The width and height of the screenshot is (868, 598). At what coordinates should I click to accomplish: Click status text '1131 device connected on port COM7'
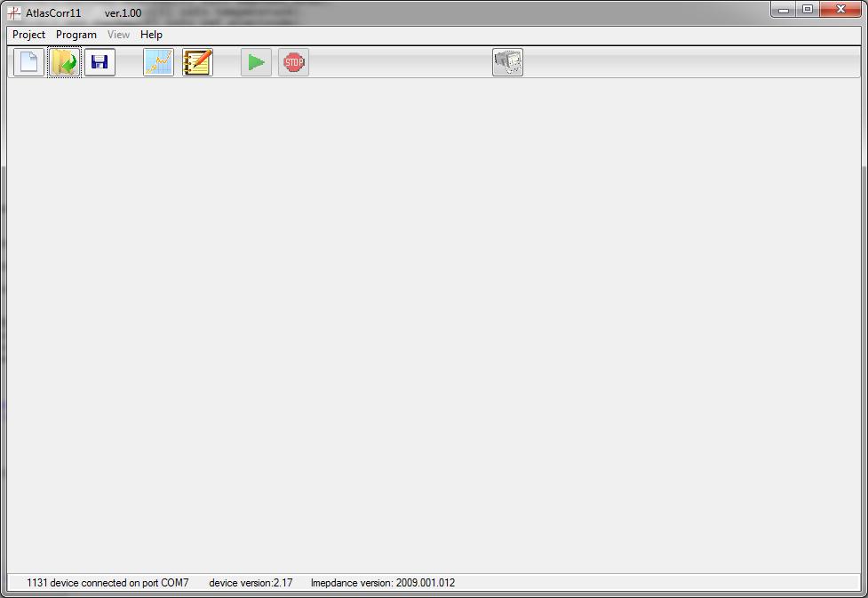pos(108,583)
